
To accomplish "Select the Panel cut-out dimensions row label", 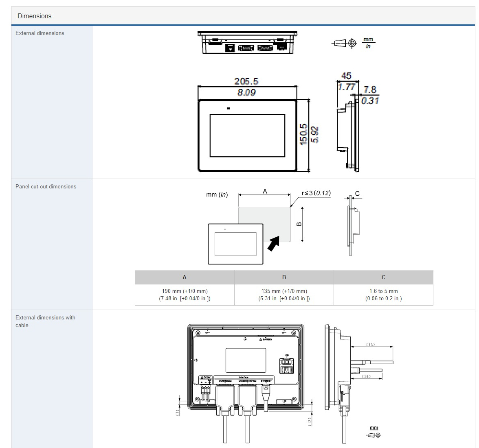I will click(x=46, y=186).
